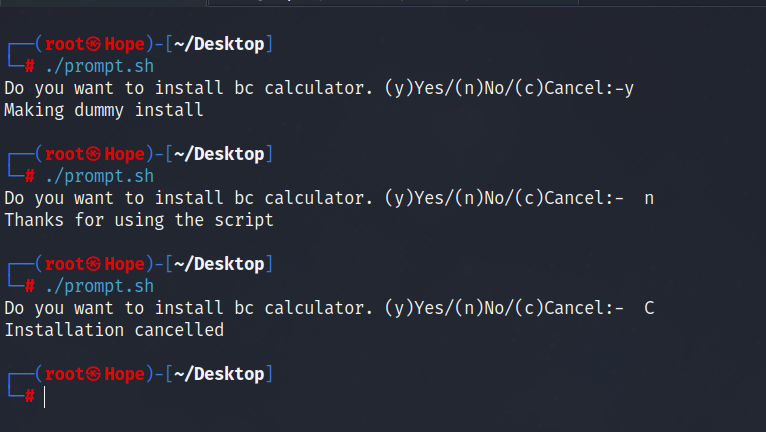Click the skull icon in the last prompt
The width and height of the screenshot is (766, 432).
coord(93,375)
